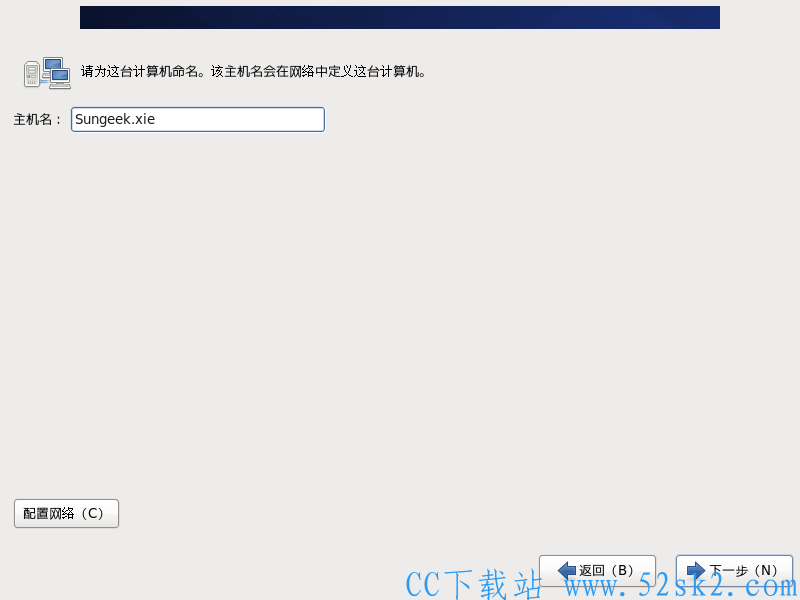Click the 请为这台计算机命名 instruction text
Viewport: 800px width, 600px height.
click(253, 71)
